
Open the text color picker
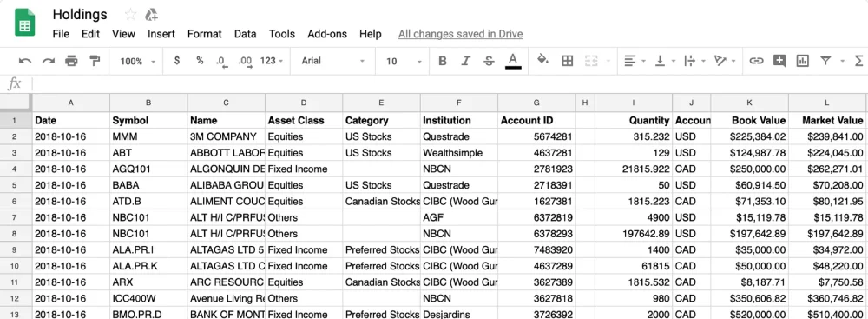[x=513, y=61]
